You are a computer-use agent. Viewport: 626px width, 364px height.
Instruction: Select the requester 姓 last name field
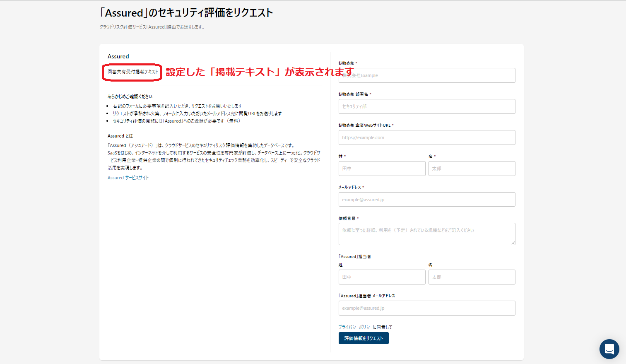pyautogui.click(x=382, y=169)
